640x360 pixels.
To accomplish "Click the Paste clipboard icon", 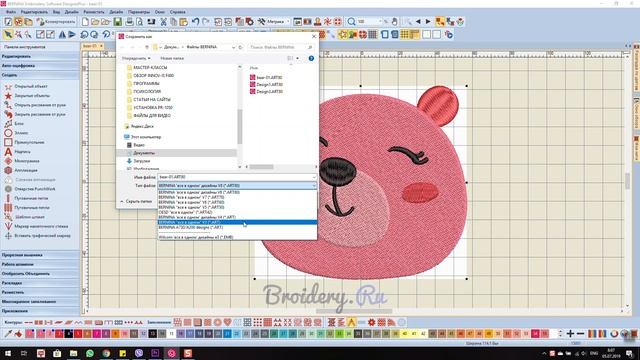I will point(184,22).
